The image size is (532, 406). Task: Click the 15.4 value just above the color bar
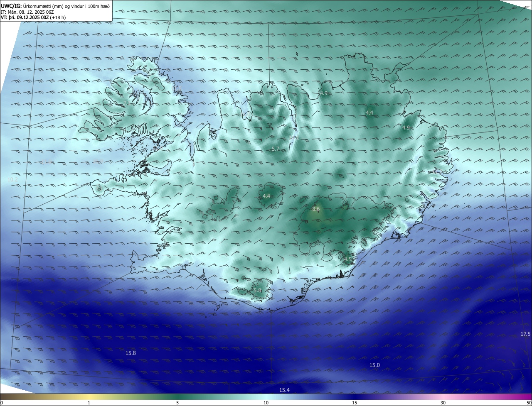point(284,390)
